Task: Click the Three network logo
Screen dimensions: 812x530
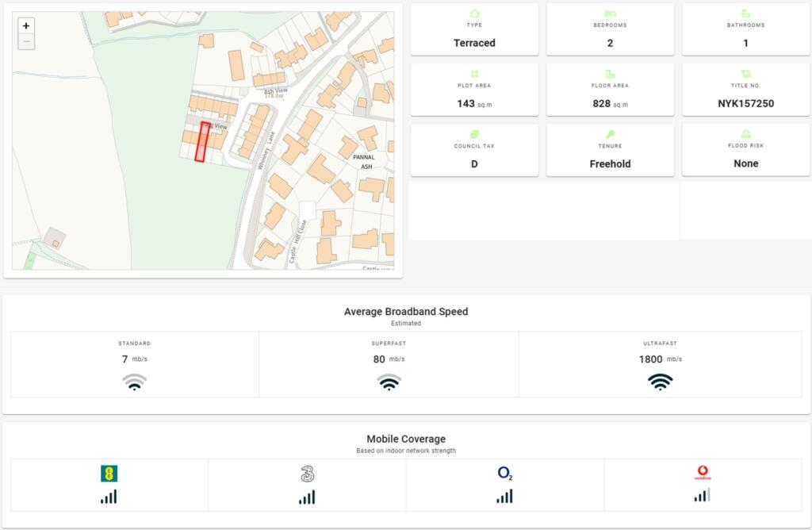Action: point(307,474)
